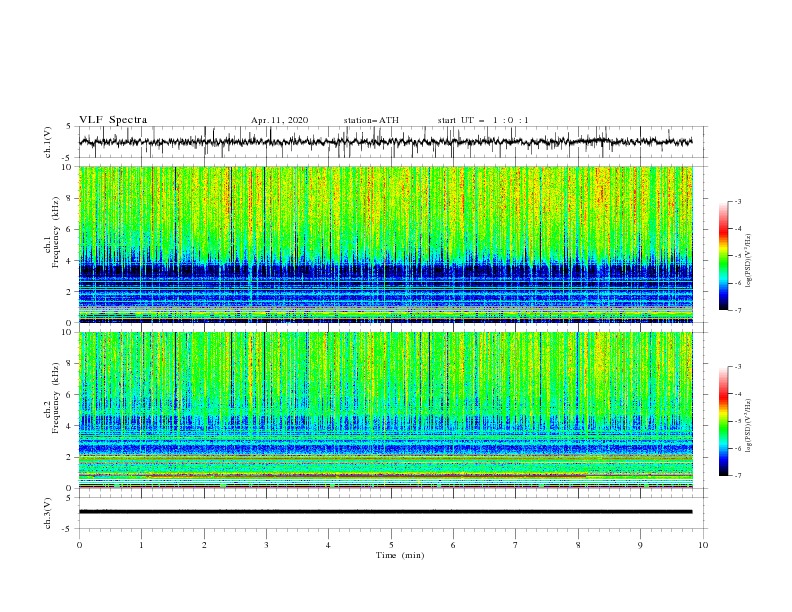Click the "-5" tick on lower colorbar
792x612 pixels.
[737, 421]
